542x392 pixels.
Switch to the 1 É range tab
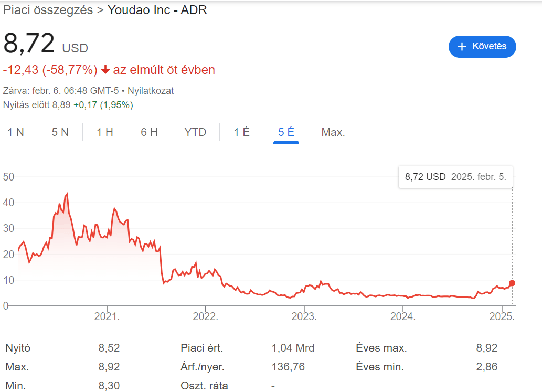[x=242, y=132]
